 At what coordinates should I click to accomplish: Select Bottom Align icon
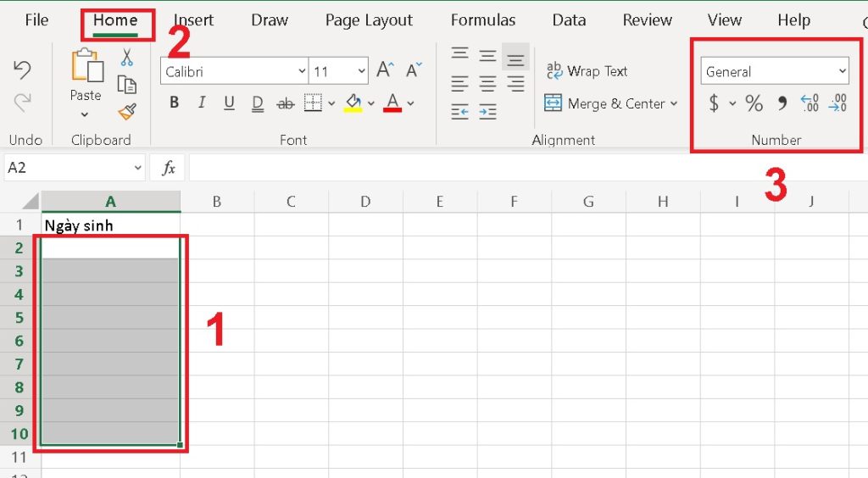click(515, 58)
